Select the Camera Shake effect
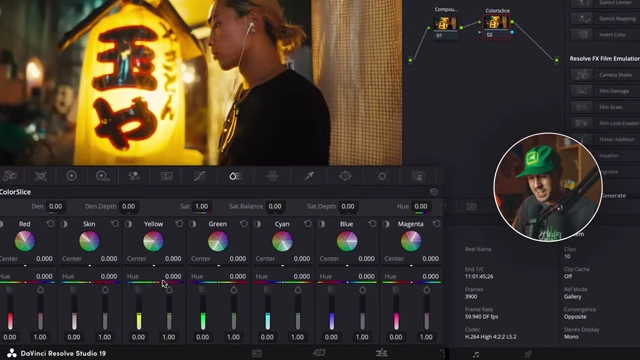 pos(606,75)
